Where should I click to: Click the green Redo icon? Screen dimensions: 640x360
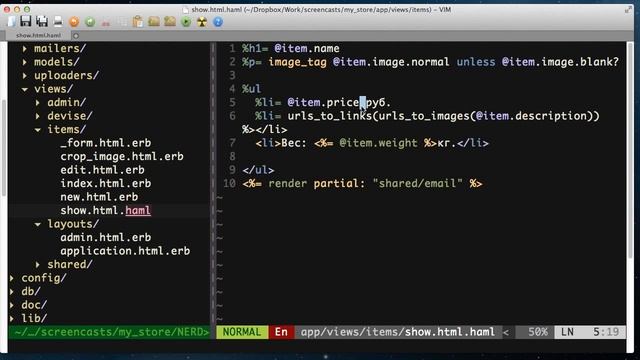tap(90, 22)
